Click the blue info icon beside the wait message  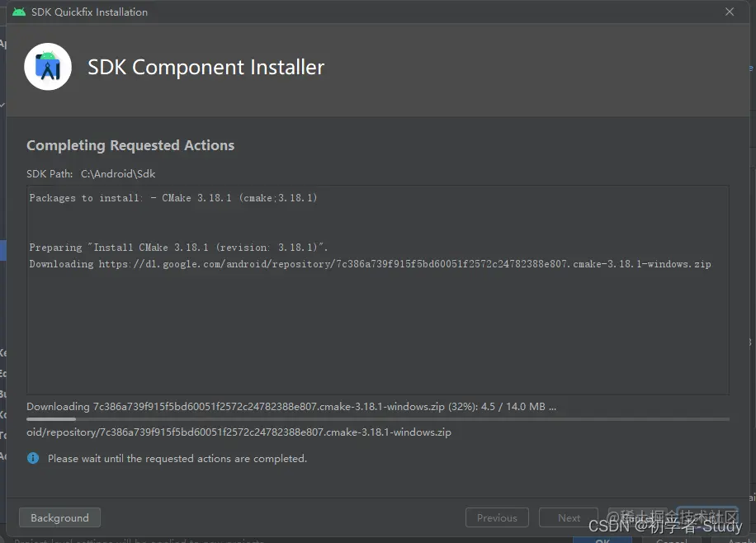[x=33, y=458]
